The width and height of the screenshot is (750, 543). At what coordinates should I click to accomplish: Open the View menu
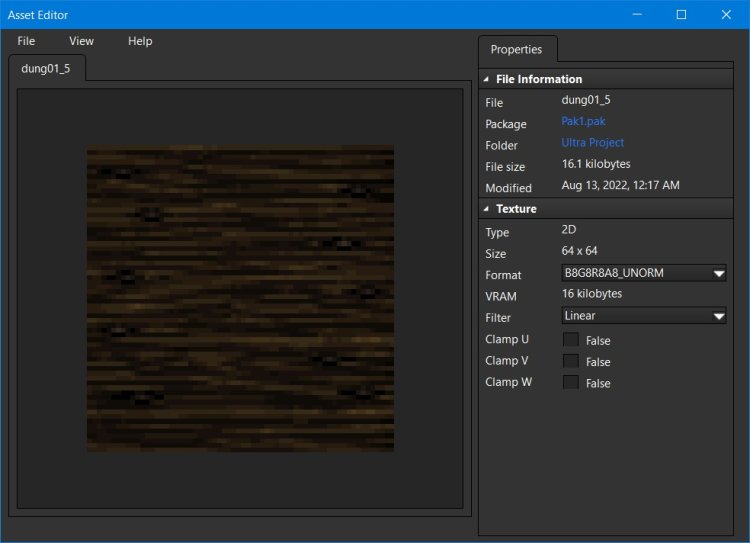coord(81,41)
